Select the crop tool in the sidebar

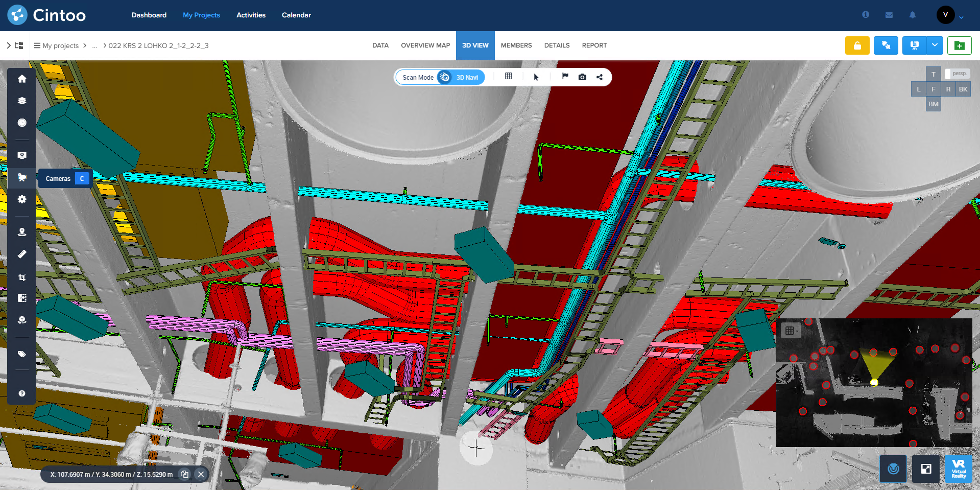point(22,277)
